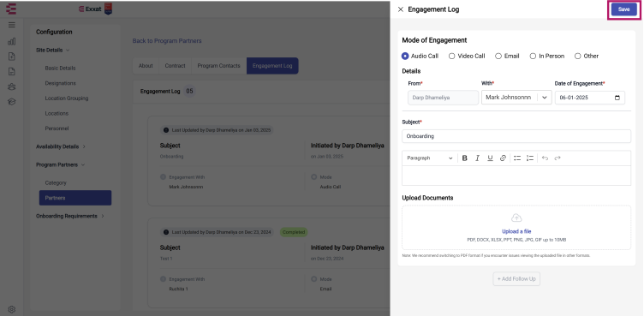Open Locations in the Configuration sidebar
Screen dimensions: 644x316
tap(57, 113)
